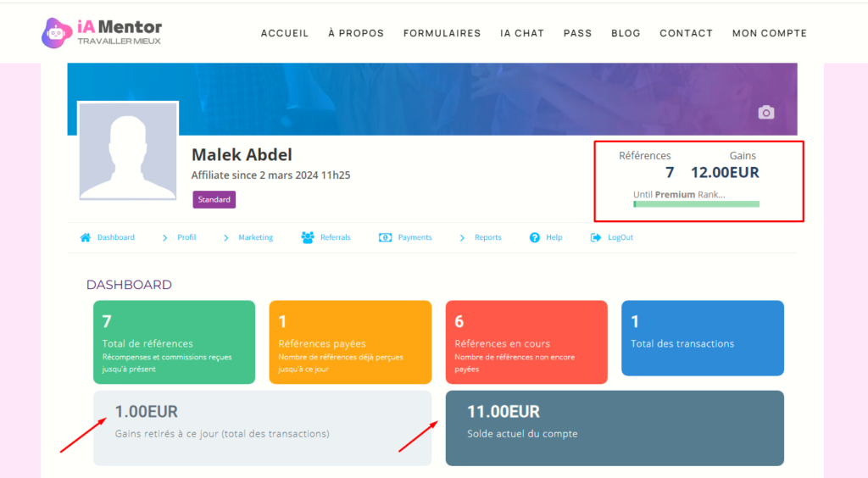Expand the Reports chevron arrow
The width and height of the screenshot is (868, 478).
click(462, 237)
